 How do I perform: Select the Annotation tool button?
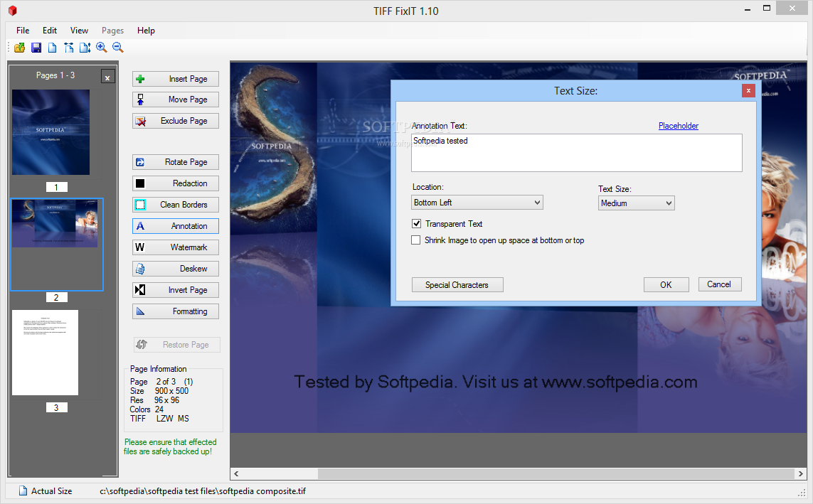(175, 226)
